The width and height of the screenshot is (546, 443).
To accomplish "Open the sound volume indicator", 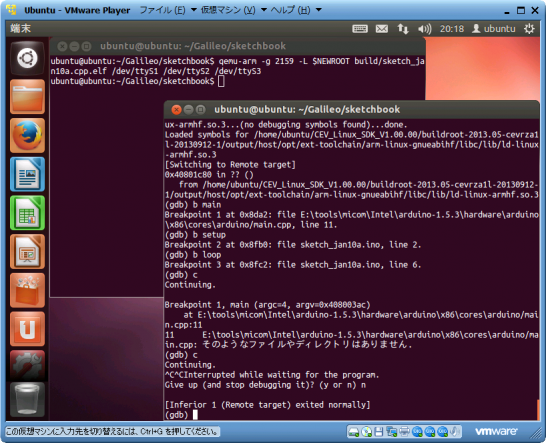I will coord(424,29).
